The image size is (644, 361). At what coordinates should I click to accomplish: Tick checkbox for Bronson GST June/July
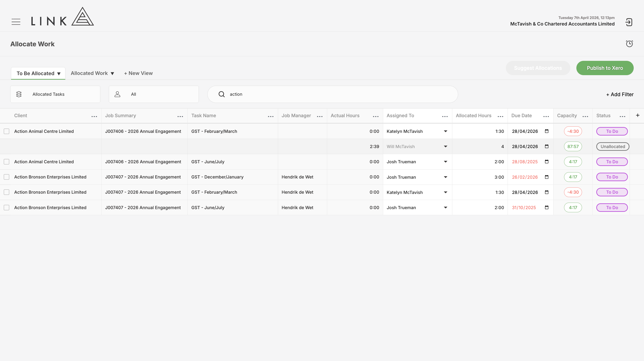pos(6,208)
